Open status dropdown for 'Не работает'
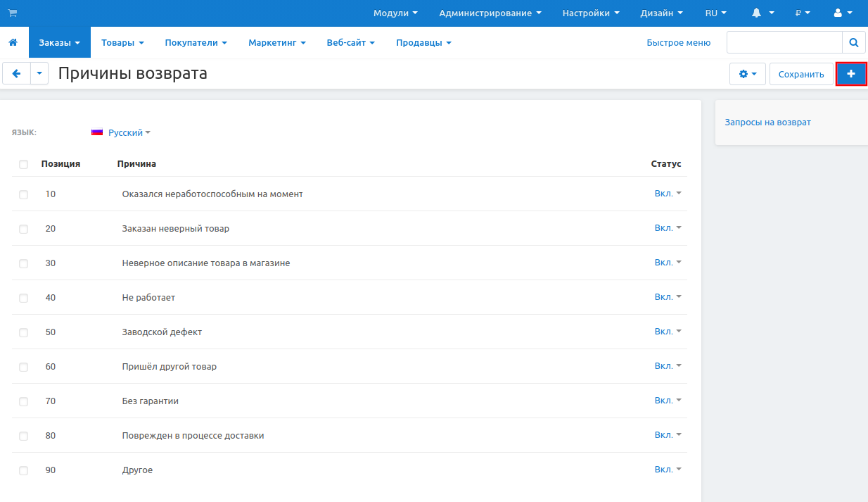The height and width of the screenshot is (502, 868). [x=668, y=297]
